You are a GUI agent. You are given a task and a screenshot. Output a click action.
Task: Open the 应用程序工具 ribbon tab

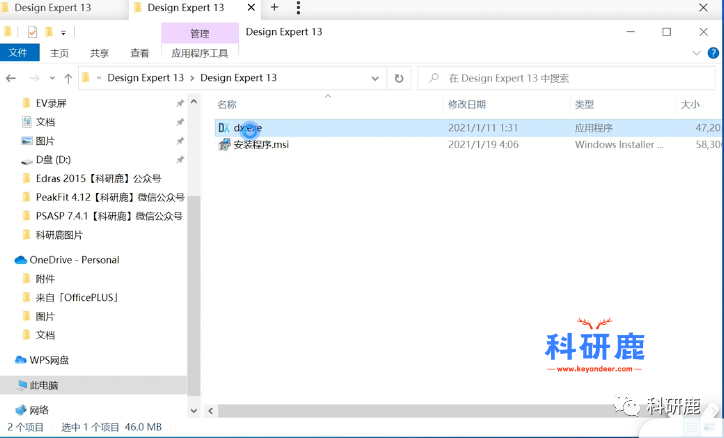(199, 53)
